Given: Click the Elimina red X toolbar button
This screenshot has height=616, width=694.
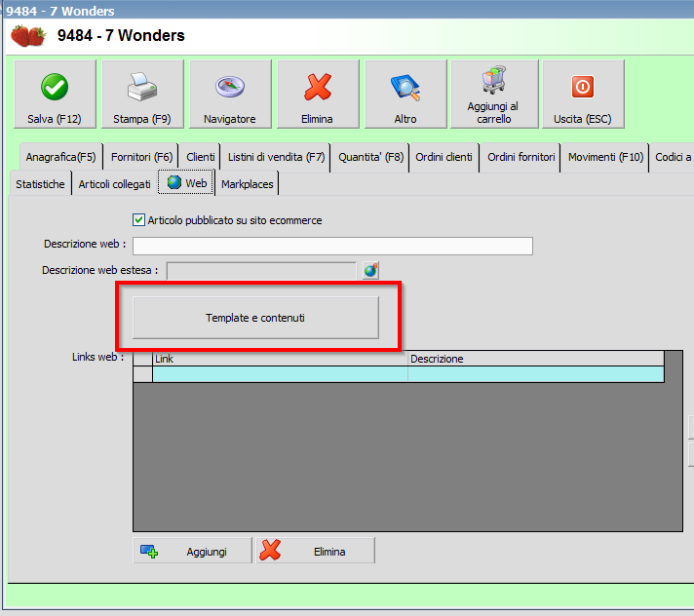Looking at the screenshot, I should click(318, 95).
